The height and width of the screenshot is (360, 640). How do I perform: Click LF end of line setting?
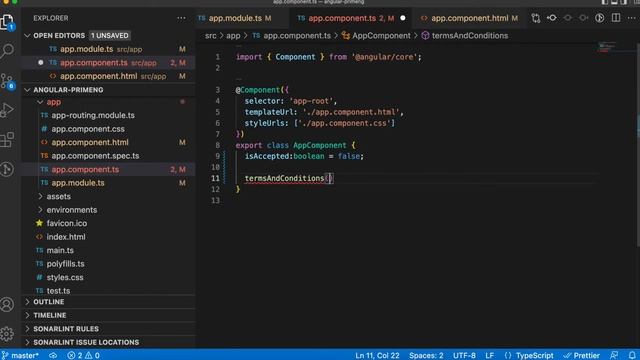coord(490,355)
